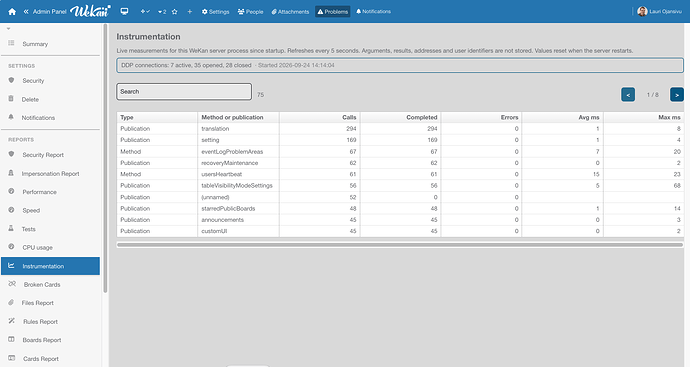Click the CPU usage gauge icon

(11, 247)
